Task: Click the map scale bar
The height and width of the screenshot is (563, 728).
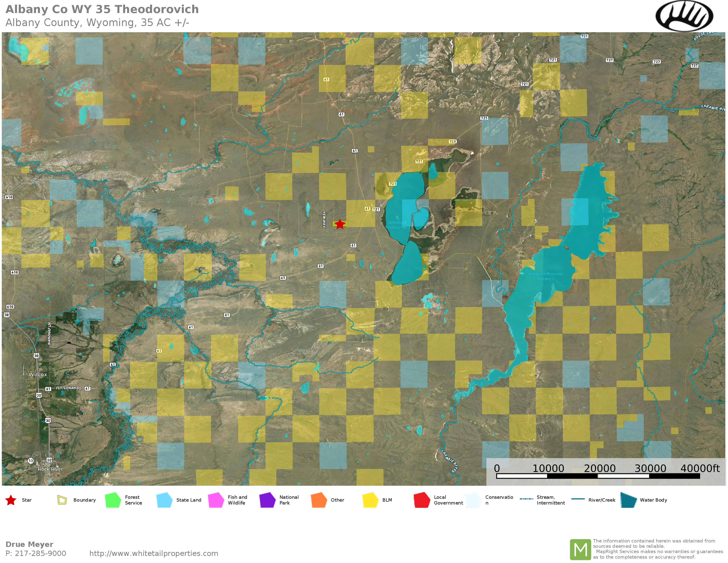Action: [598, 476]
